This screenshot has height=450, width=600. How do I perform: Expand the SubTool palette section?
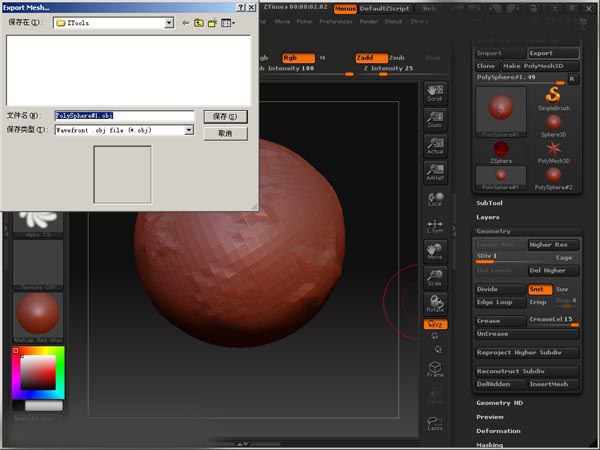click(x=490, y=203)
